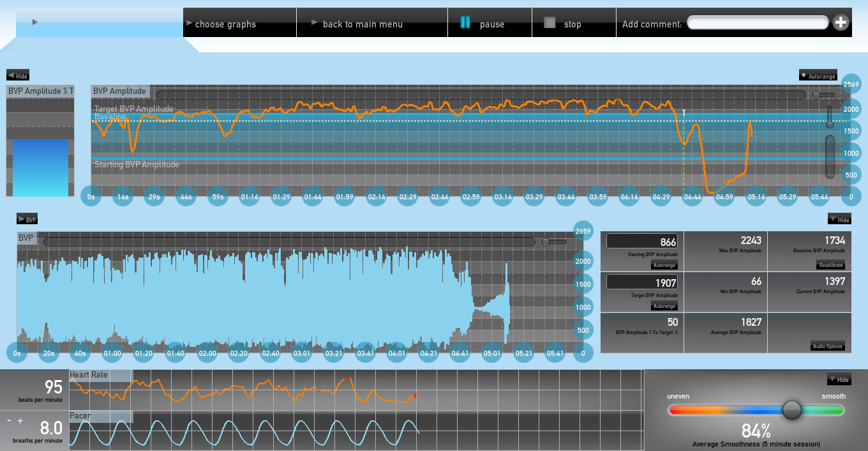Toggle Autorange under Starting BVP Amplitude
This screenshot has width=868, height=451.
664,265
